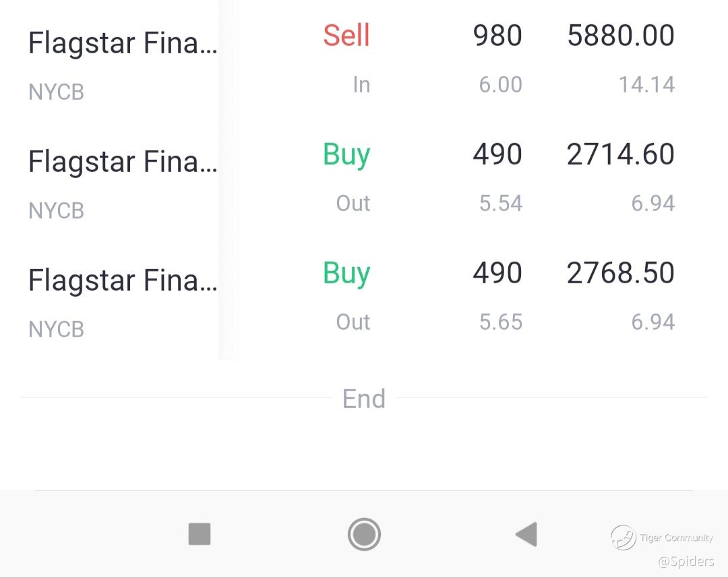Select the 2768.50 amount value
728x578 pixels.
click(x=620, y=273)
